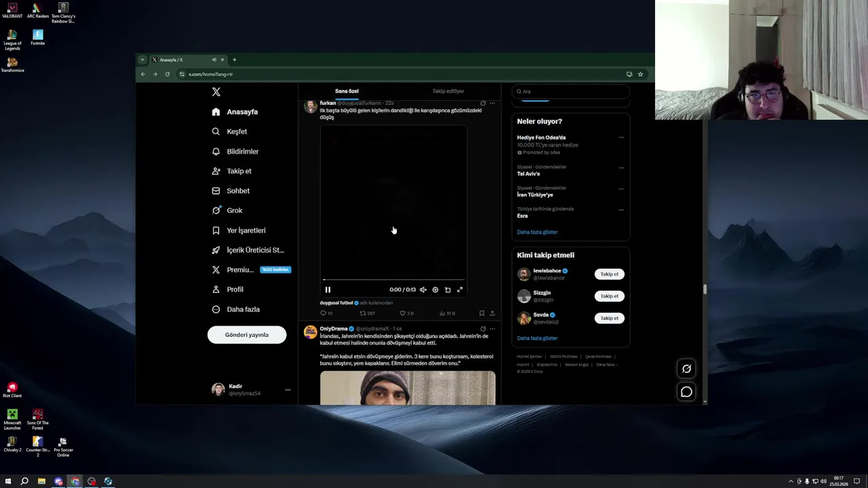Viewport: 868px width, 488px height.
Task: Open Sohbet messages
Action: [x=231, y=190]
